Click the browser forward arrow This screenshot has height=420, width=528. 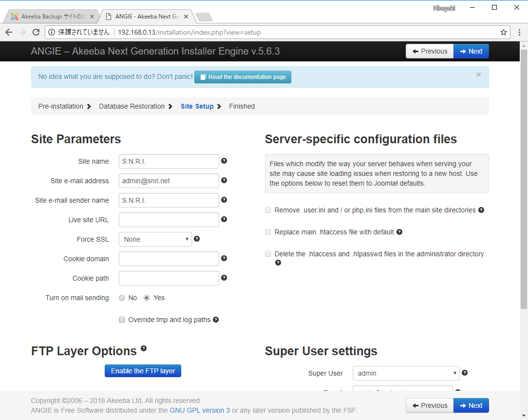coord(22,32)
